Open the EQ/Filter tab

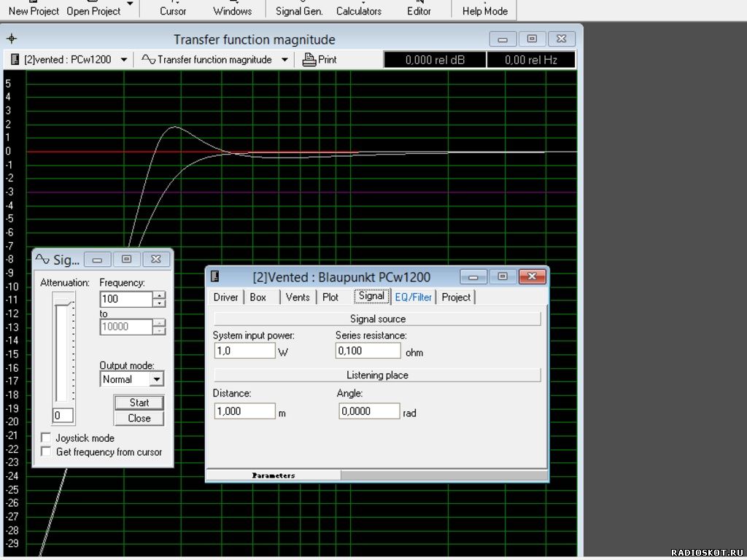point(413,297)
